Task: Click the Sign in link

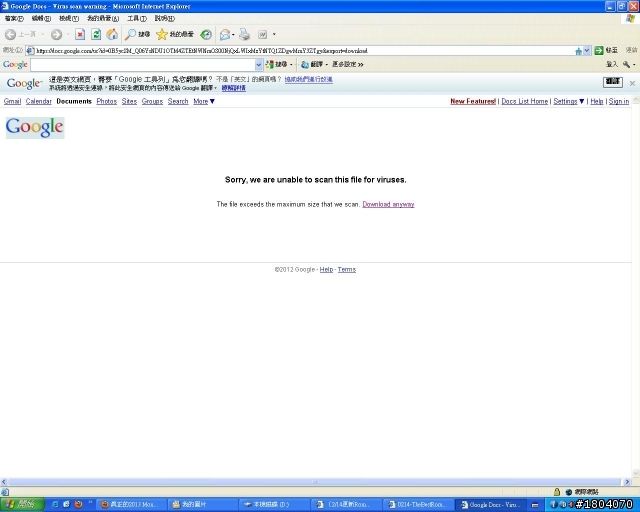Action: (619, 101)
